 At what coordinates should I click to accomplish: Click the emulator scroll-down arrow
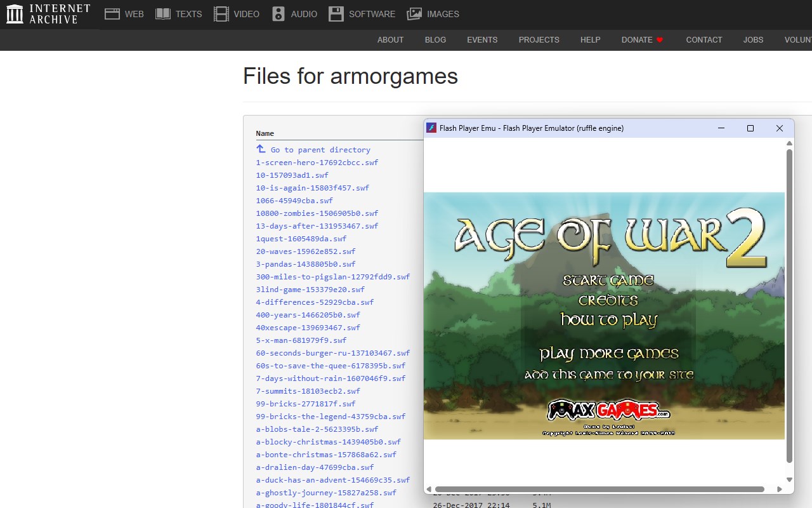[789, 479]
